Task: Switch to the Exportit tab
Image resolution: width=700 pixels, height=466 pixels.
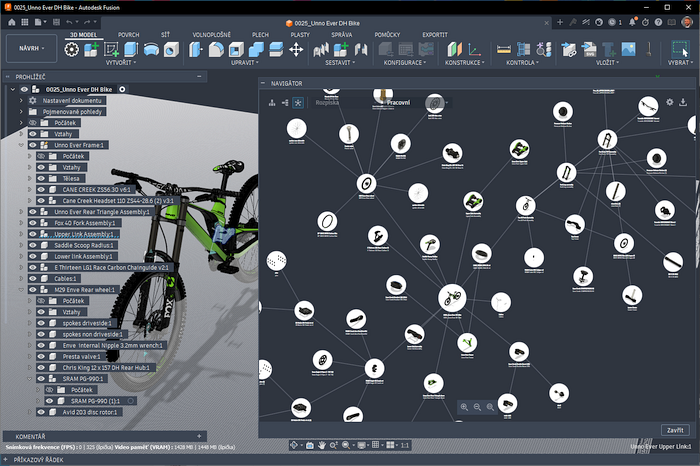Action: [435, 34]
